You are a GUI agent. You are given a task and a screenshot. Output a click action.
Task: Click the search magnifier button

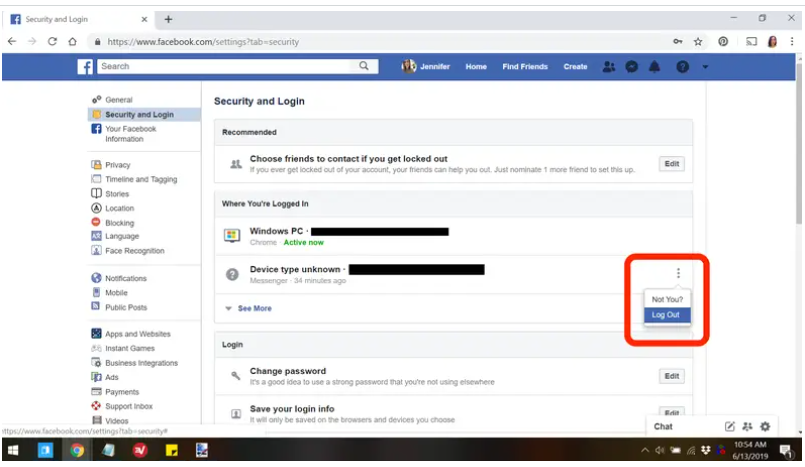point(364,66)
